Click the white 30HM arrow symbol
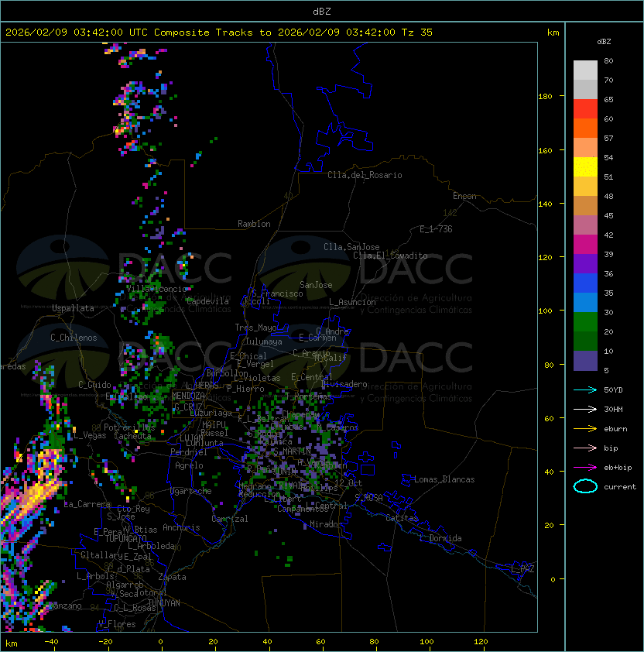The width and height of the screenshot is (644, 652). point(585,409)
